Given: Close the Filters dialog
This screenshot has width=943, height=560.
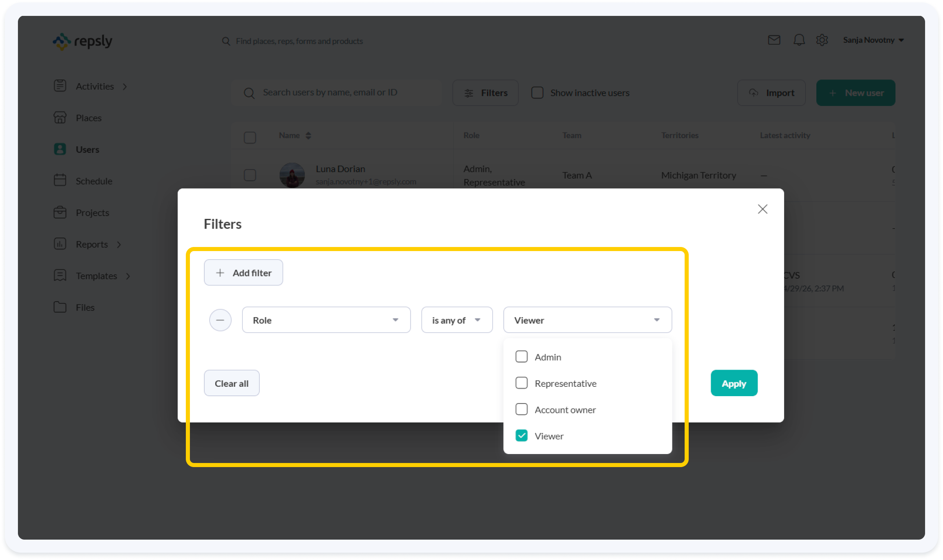Looking at the screenshot, I should tap(762, 209).
